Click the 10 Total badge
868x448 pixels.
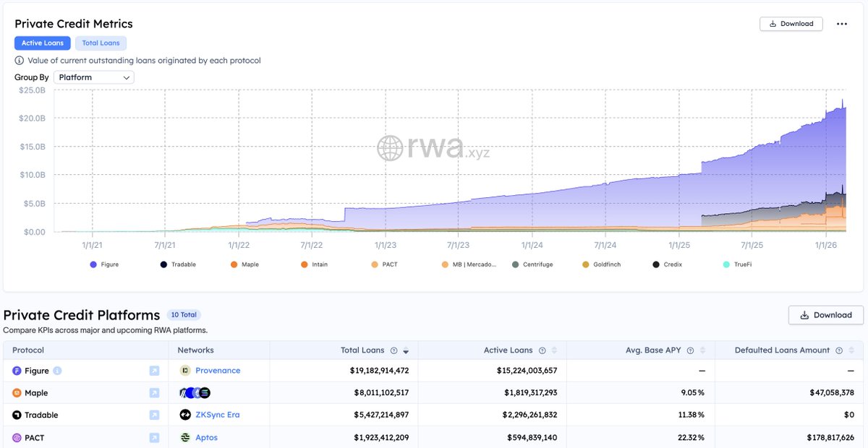point(184,315)
